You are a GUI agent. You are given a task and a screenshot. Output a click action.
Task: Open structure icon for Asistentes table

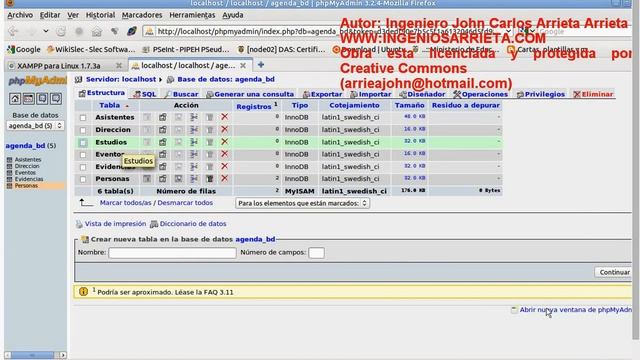coord(162,117)
